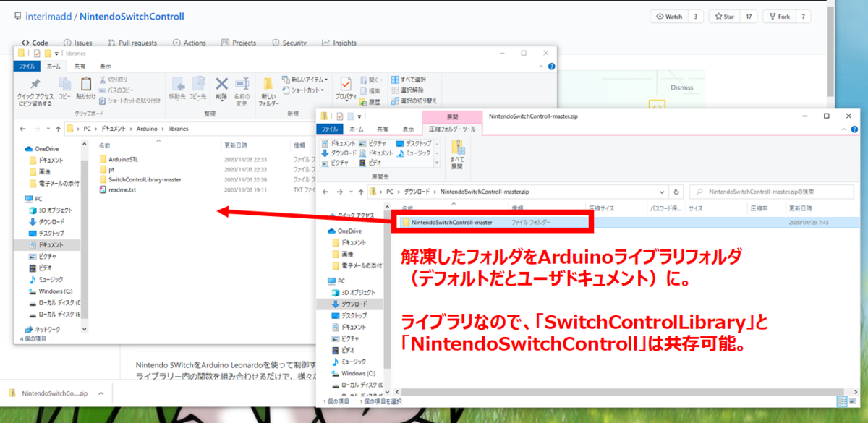Click the Copy to (コピー先) icon
868x423 pixels.
tap(197, 88)
